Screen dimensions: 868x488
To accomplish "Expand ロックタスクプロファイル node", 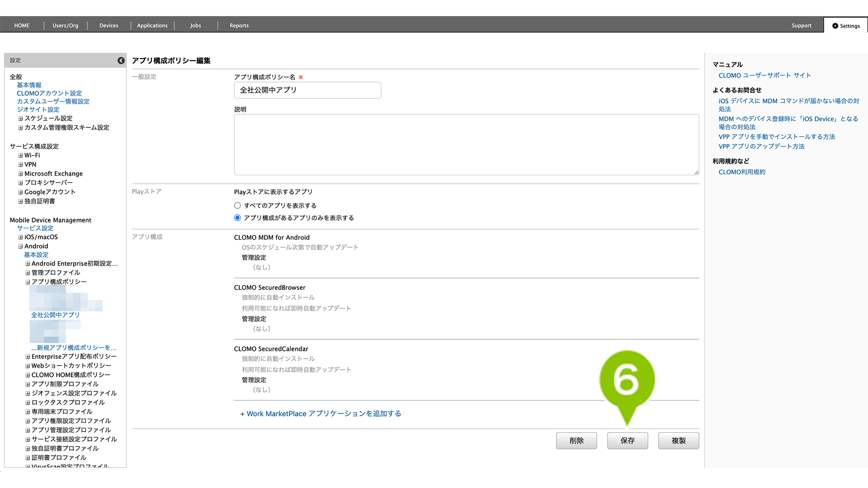I will [x=28, y=403].
